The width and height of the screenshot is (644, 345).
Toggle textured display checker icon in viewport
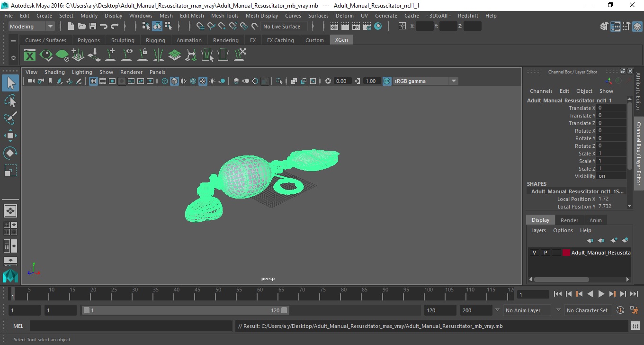(203, 81)
